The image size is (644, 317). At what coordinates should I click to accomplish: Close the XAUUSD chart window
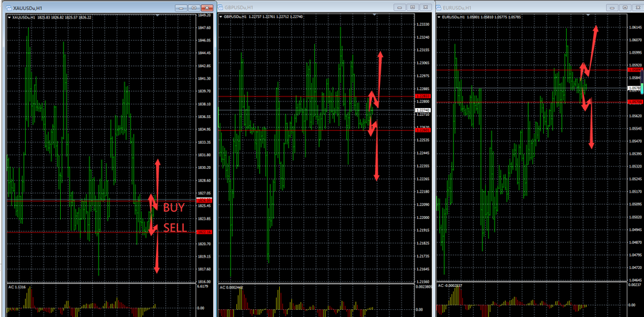[207, 8]
